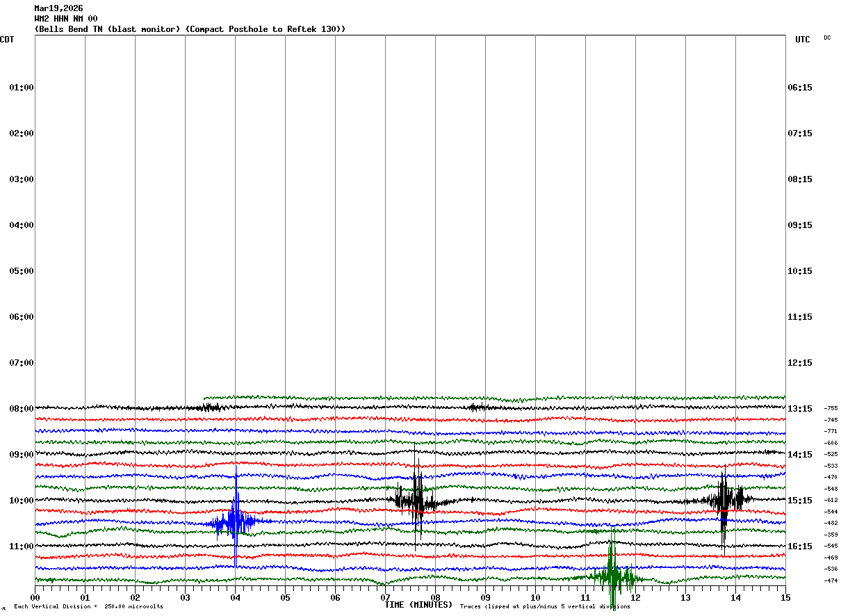Click the -548 offset value
841x616 pixels.
(831, 489)
